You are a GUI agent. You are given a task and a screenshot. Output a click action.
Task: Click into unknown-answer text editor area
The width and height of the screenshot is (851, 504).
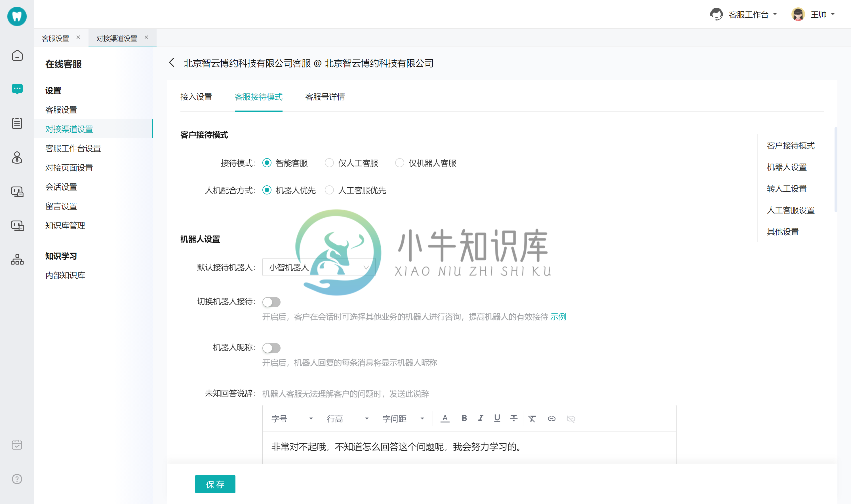pos(469,448)
